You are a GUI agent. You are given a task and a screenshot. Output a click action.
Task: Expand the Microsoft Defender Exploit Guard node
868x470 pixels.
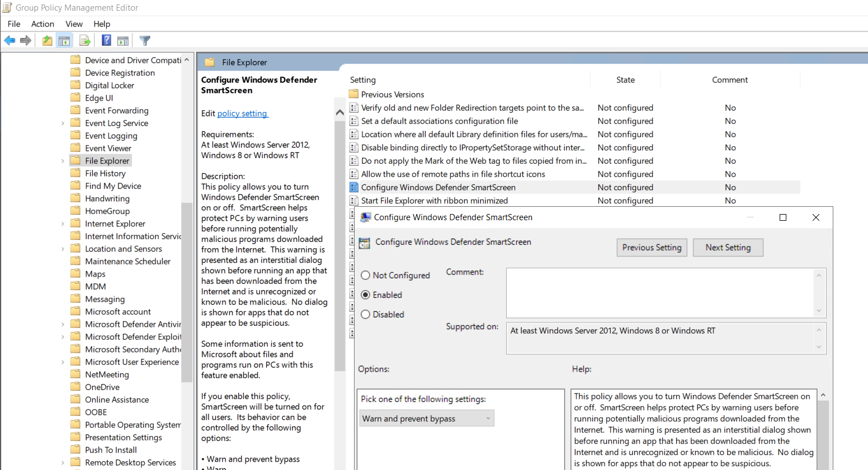pos(63,336)
